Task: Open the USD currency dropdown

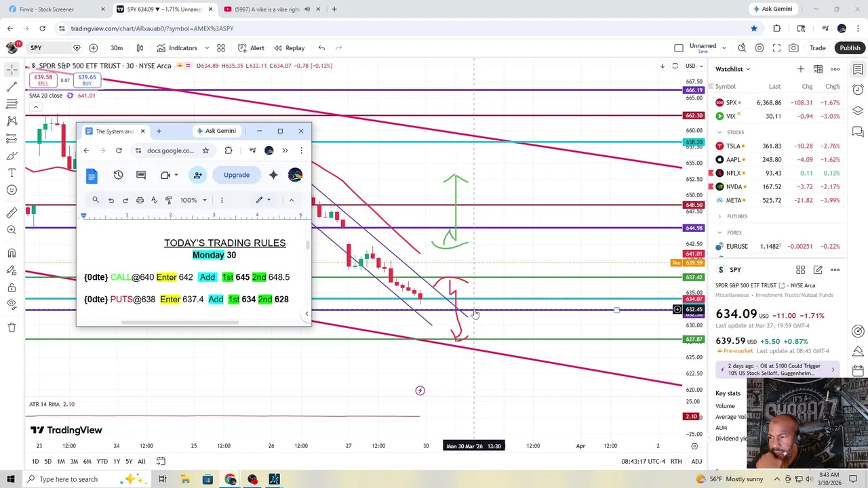Action: pyautogui.click(x=694, y=66)
